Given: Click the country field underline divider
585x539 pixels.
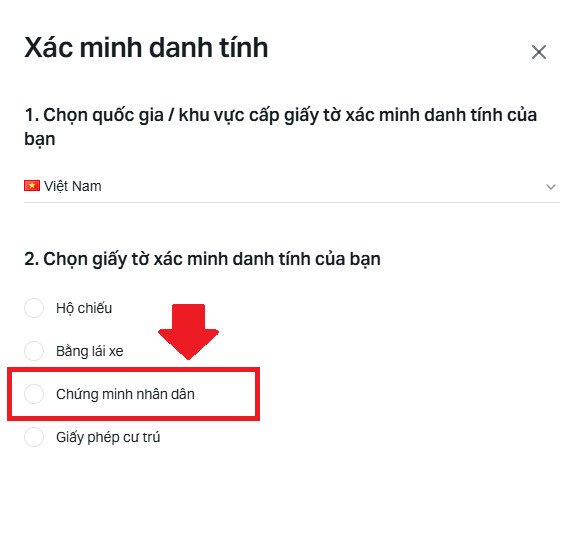Looking at the screenshot, I should [x=292, y=202].
